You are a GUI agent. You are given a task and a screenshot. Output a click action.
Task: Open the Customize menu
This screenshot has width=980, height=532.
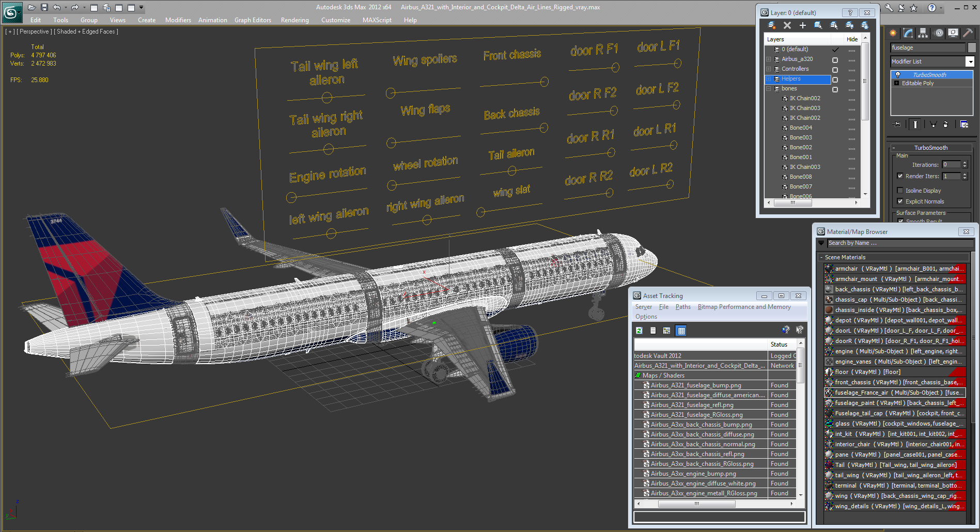pos(335,20)
